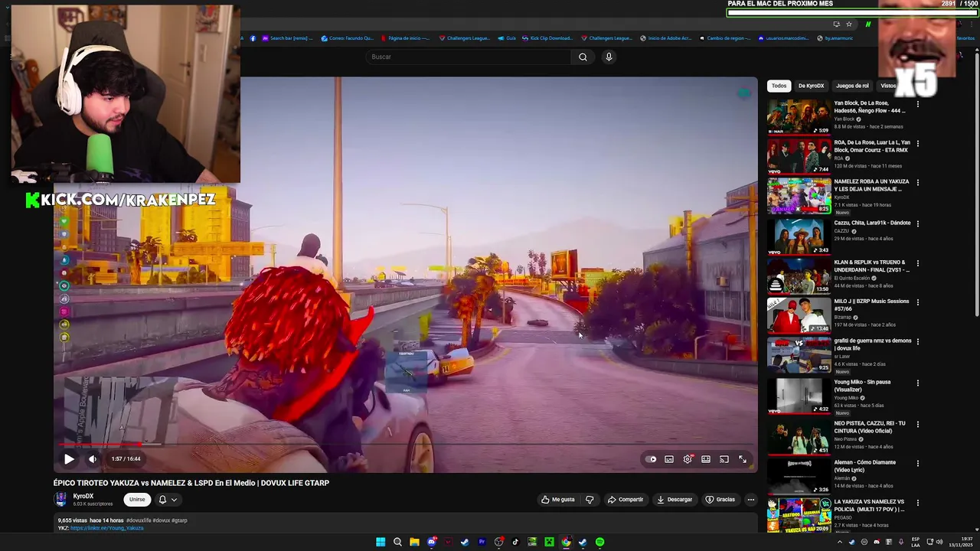Click the dovuxlife hashtag in description
980x551 pixels.
click(139, 520)
